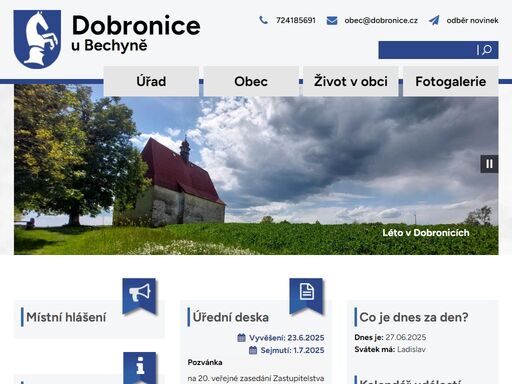Click the document icon above Úřední deska

(306, 296)
